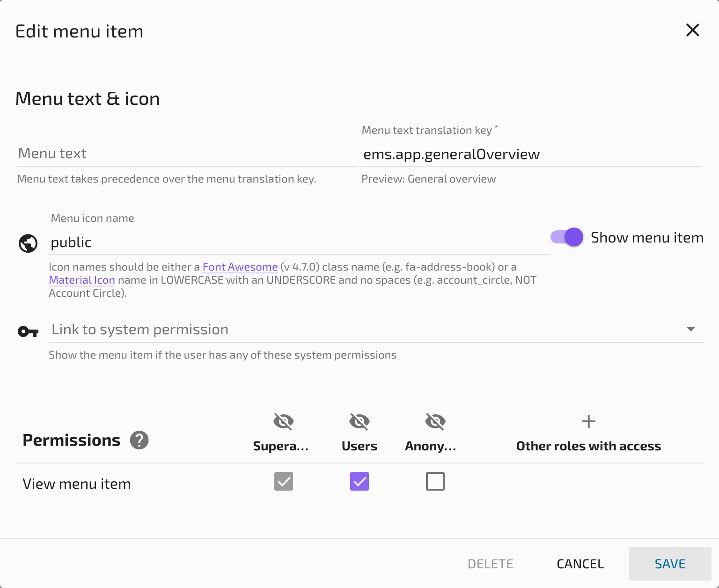Close the Edit menu item dialog
Image resolution: width=719 pixels, height=588 pixels.
click(x=693, y=30)
